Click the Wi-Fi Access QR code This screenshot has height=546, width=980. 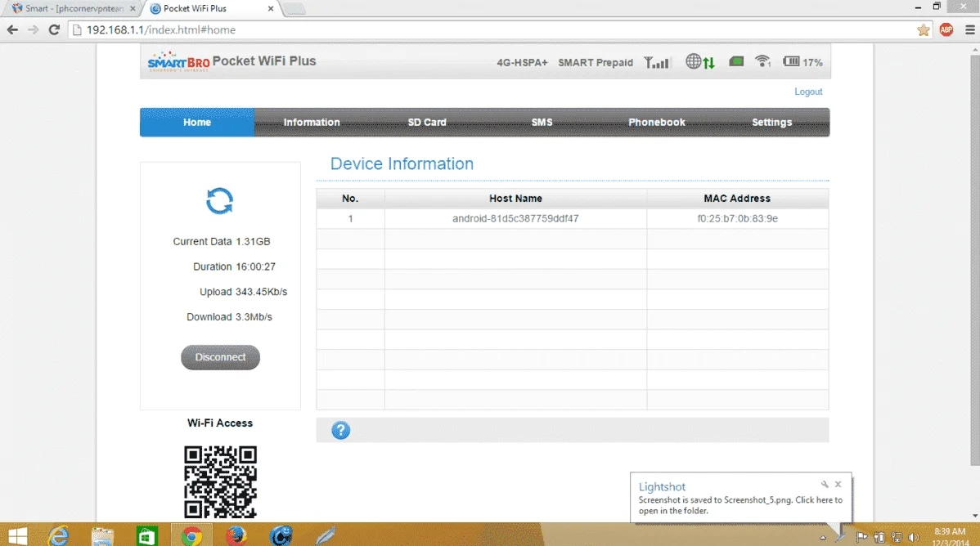click(221, 481)
